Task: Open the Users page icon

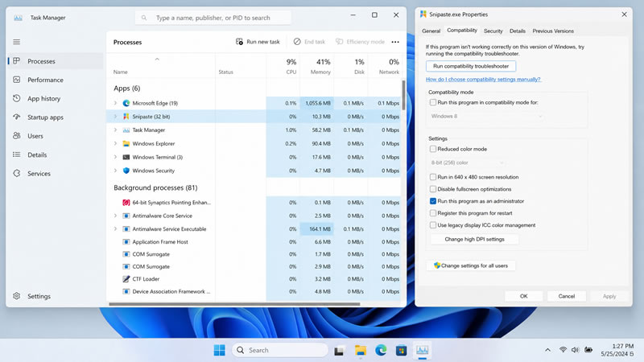Action: point(16,135)
